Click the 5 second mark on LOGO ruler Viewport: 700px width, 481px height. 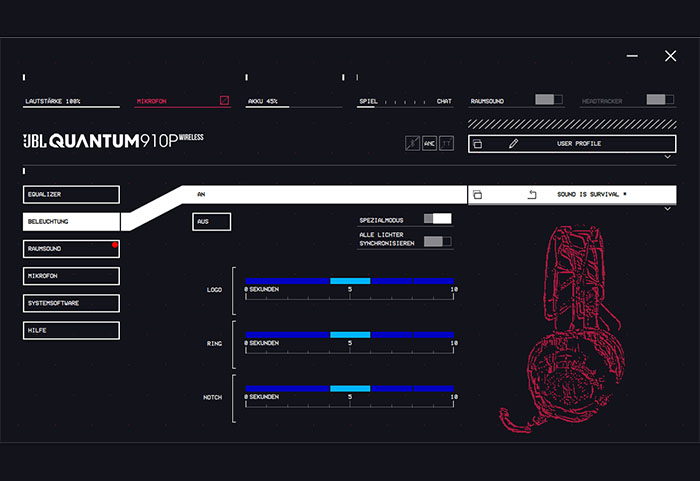pyautogui.click(x=350, y=289)
